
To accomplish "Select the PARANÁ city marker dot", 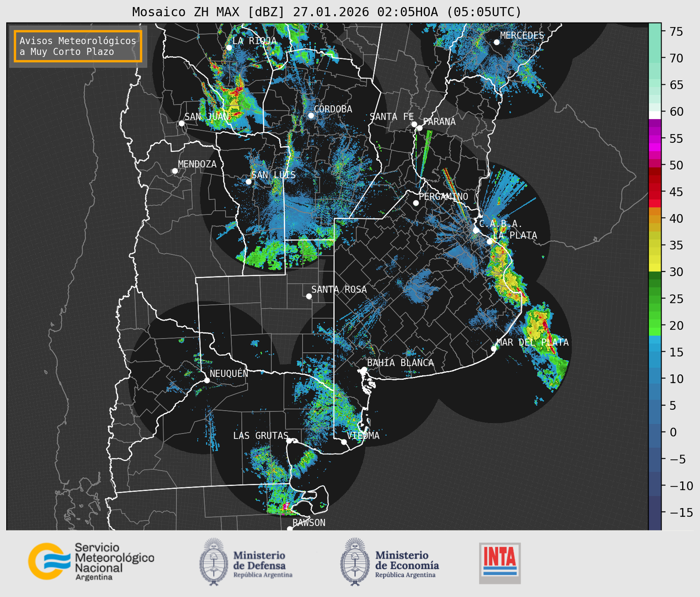I will [420, 128].
